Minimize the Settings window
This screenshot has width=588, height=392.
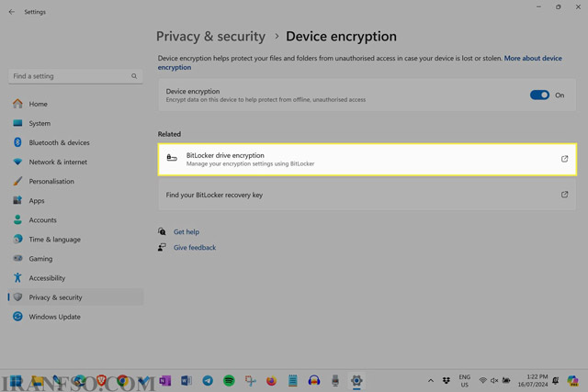[538, 6]
